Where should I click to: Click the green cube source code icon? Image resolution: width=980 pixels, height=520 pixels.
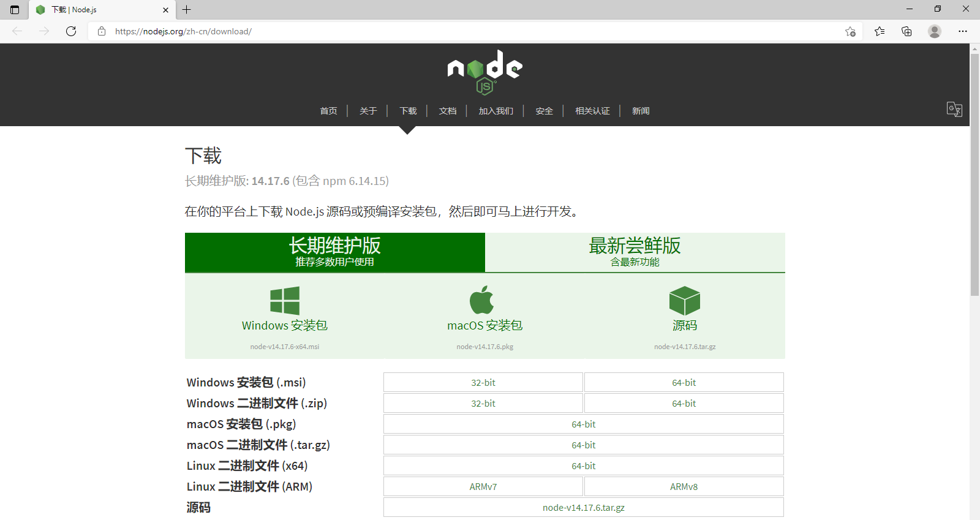pyautogui.click(x=685, y=300)
